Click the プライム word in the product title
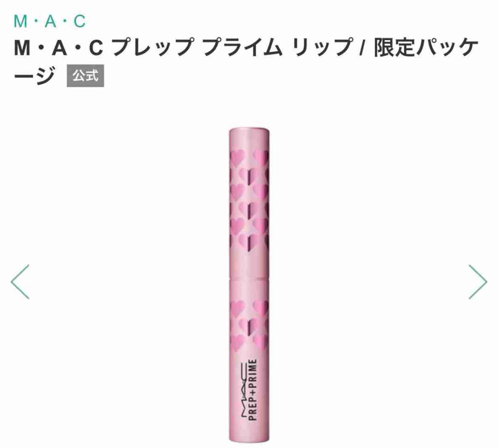This screenshot has width=498, height=448. coord(242,47)
